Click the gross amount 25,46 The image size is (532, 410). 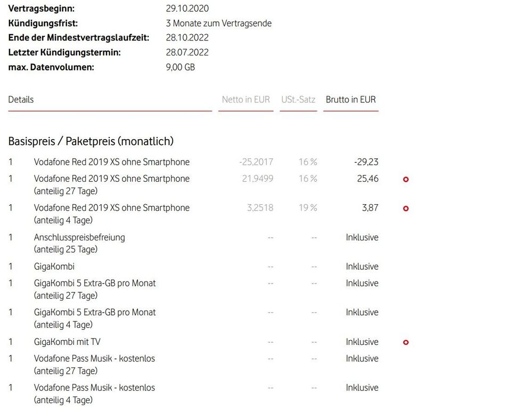point(367,179)
